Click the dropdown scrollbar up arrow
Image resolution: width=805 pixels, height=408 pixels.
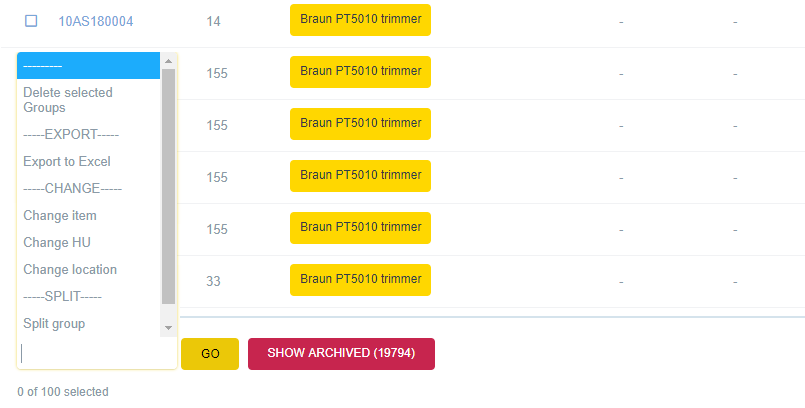click(x=168, y=61)
